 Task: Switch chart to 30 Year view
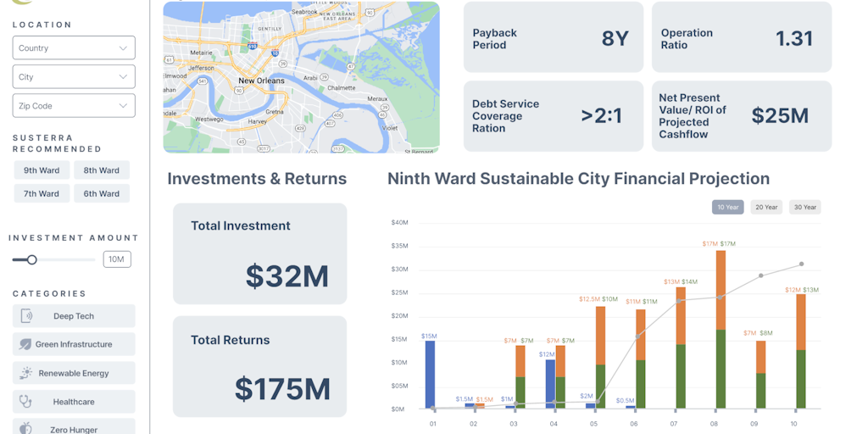point(805,207)
